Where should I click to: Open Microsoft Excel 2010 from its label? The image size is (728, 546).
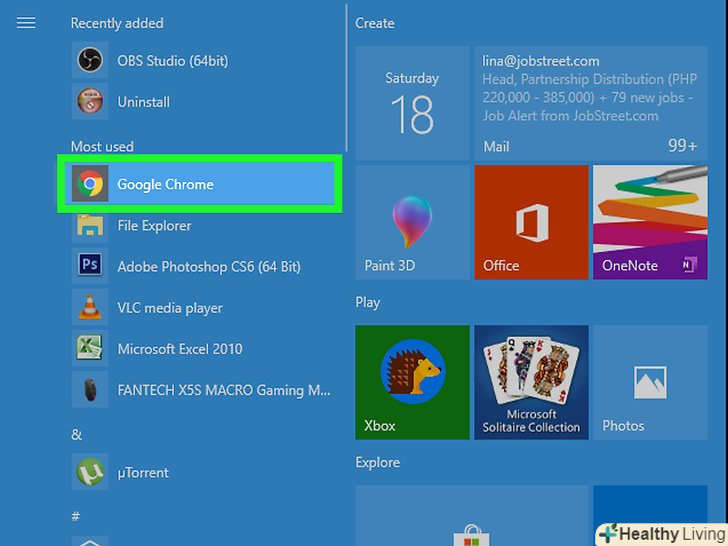point(180,349)
